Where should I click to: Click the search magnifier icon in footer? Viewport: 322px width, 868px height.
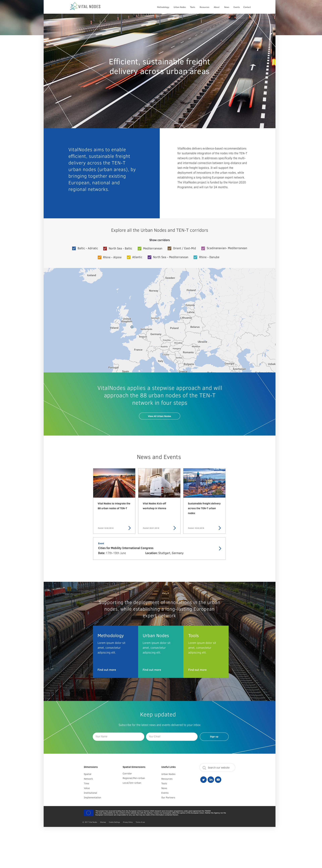pyautogui.click(x=204, y=768)
